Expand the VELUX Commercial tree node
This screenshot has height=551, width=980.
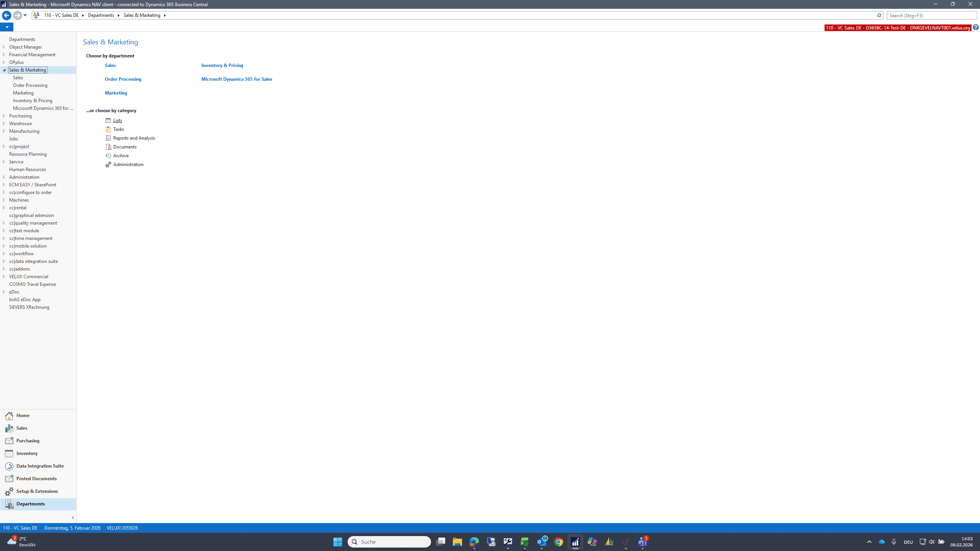4,277
